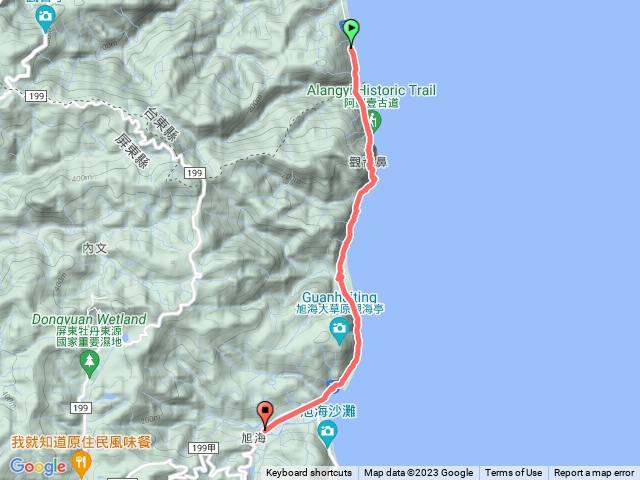This screenshot has height=480, width=640.
Task: Open Terms of Use link
Action: click(513, 473)
